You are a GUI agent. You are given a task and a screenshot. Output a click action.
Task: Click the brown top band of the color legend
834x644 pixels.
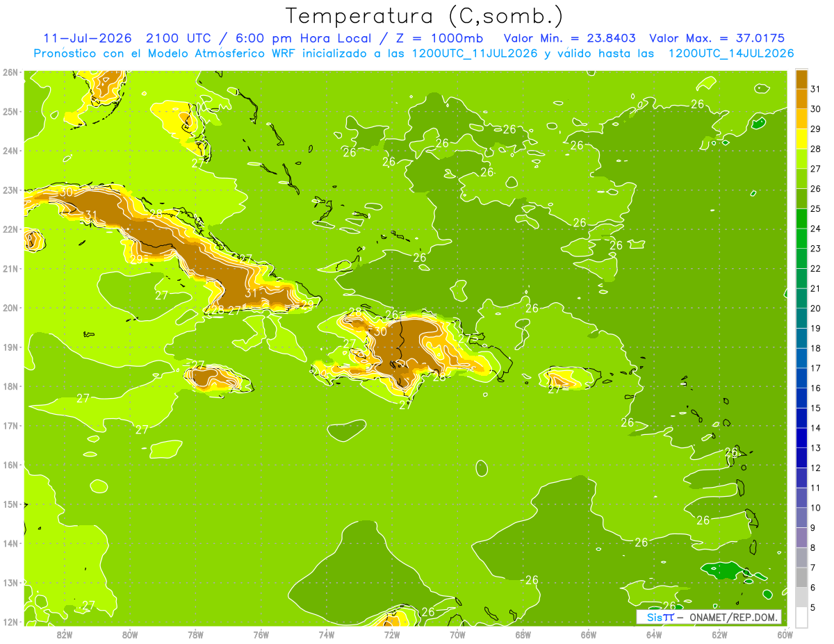coord(801,80)
